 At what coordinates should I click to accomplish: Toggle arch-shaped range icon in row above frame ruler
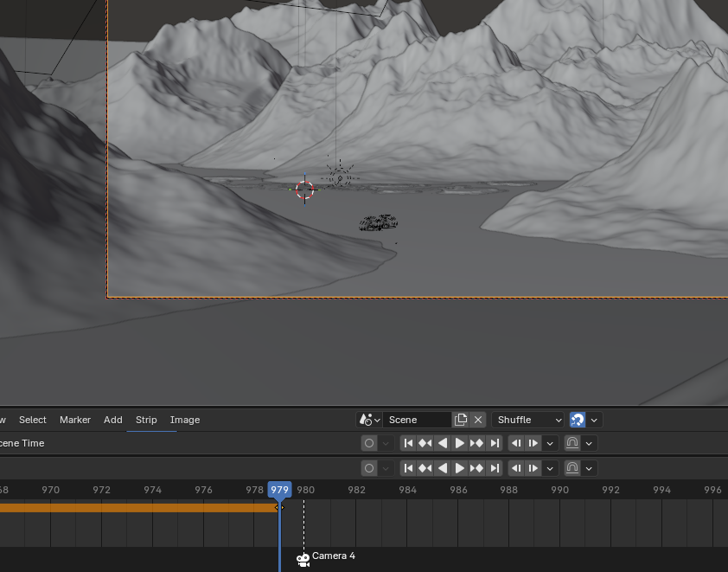coord(572,468)
